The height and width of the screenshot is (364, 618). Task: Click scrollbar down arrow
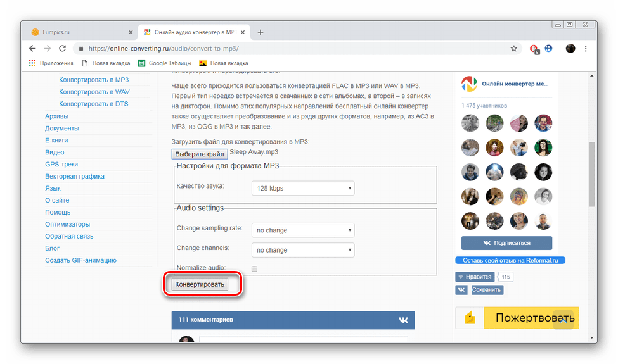591,337
